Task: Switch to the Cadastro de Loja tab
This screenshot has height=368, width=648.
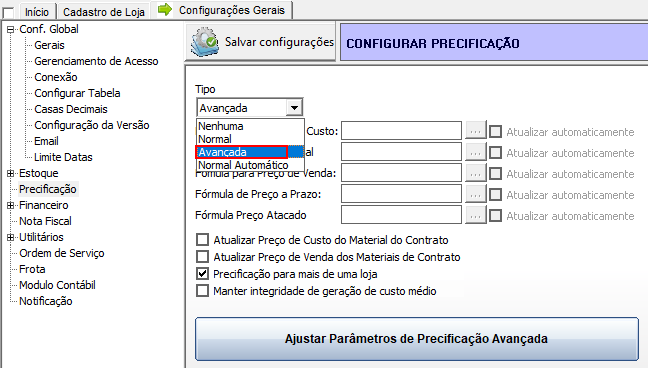Action: [x=104, y=12]
